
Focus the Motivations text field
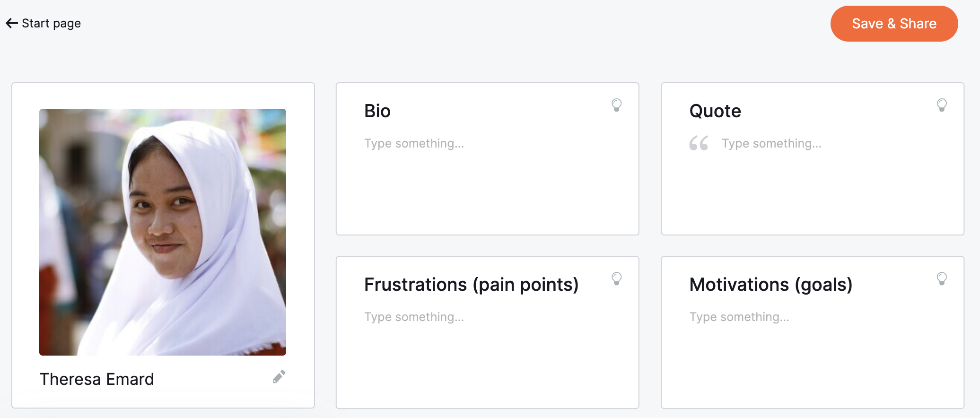[813, 317]
